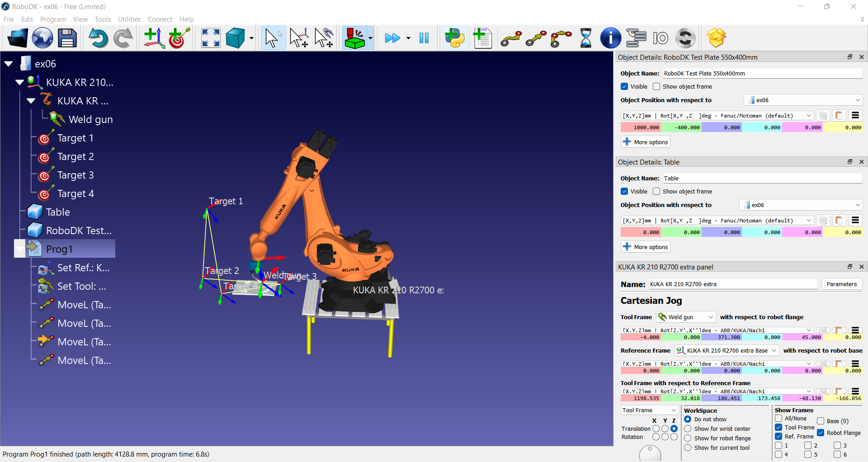Open Test Plate orientation format dropdown
The height and width of the screenshot is (462, 868).
pyautogui.click(x=717, y=116)
